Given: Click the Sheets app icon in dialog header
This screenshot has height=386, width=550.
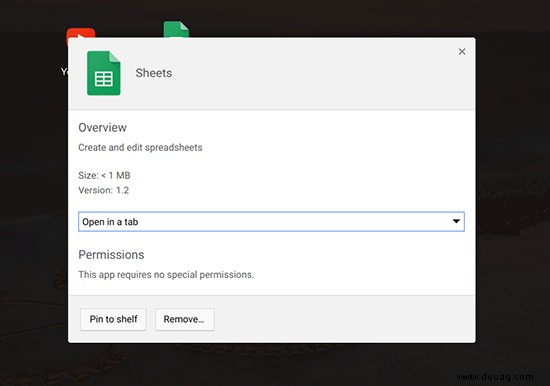Looking at the screenshot, I should 104,73.
